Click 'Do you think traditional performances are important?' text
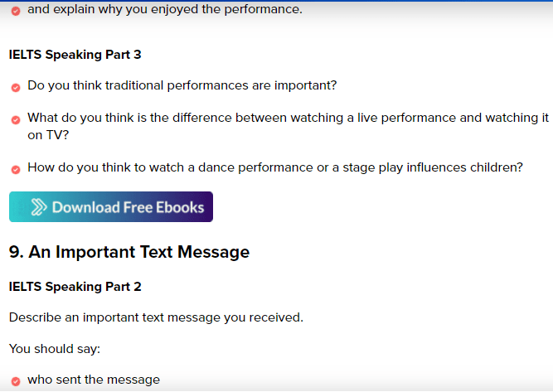553x392 pixels. [x=182, y=85]
